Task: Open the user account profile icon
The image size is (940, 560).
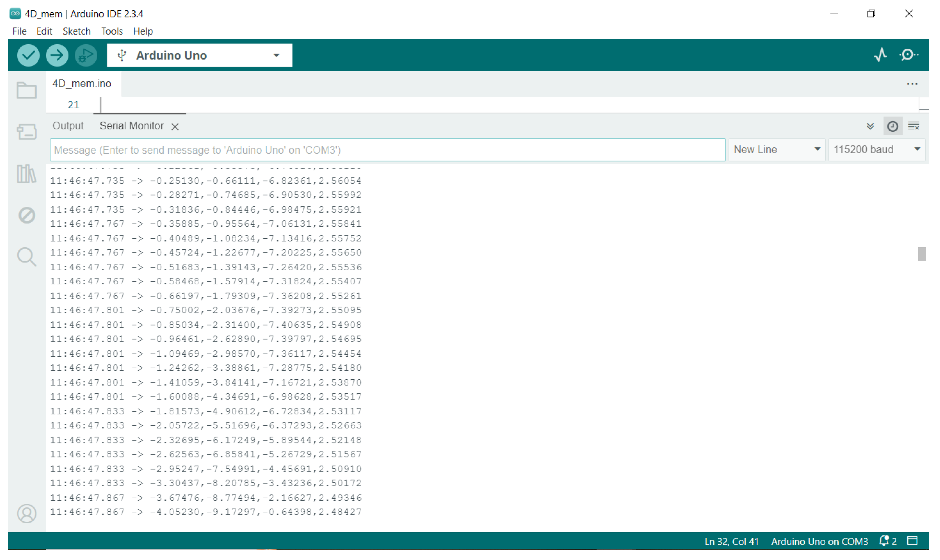Action: click(x=27, y=514)
